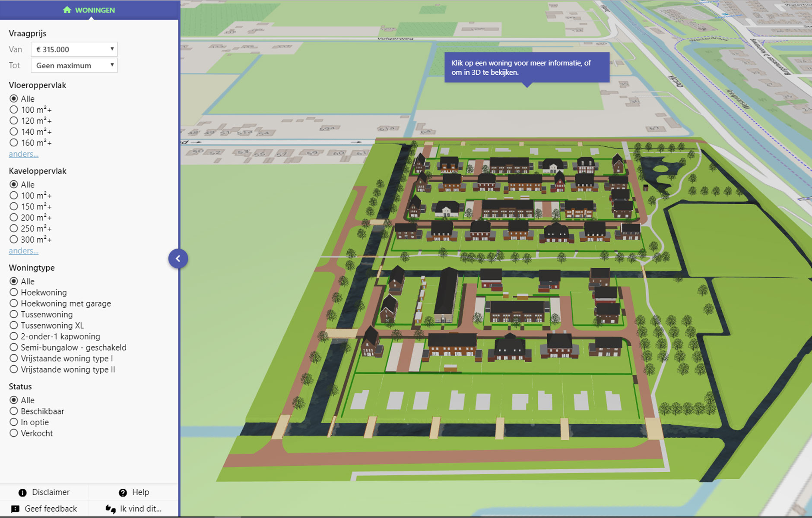Click the Help question mark icon
Image resolution: width=812 pixels, height=518 pixels.
[x=123, y=493]
